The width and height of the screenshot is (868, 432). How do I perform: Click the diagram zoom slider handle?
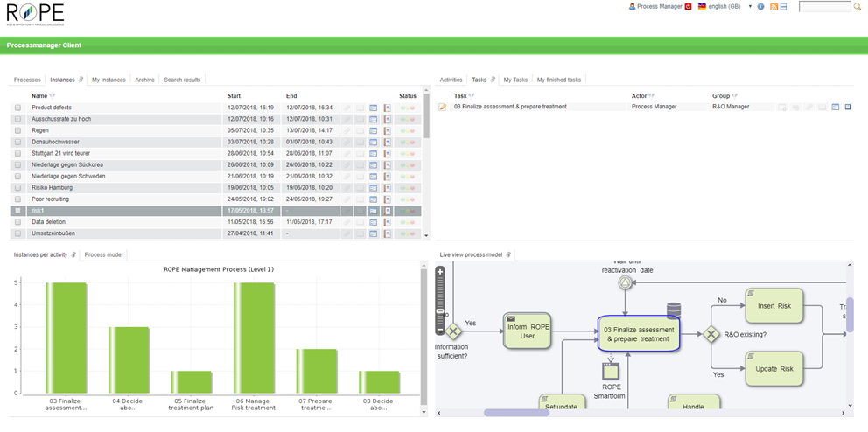(440, 312)
